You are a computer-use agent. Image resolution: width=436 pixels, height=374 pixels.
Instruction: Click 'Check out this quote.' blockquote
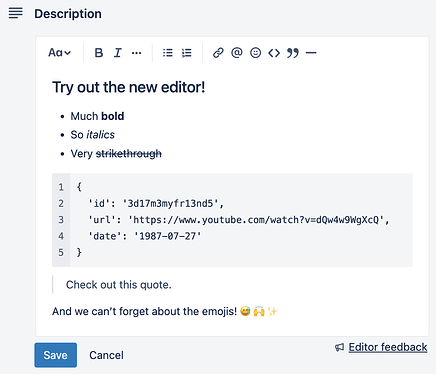(x=119, y=285)
